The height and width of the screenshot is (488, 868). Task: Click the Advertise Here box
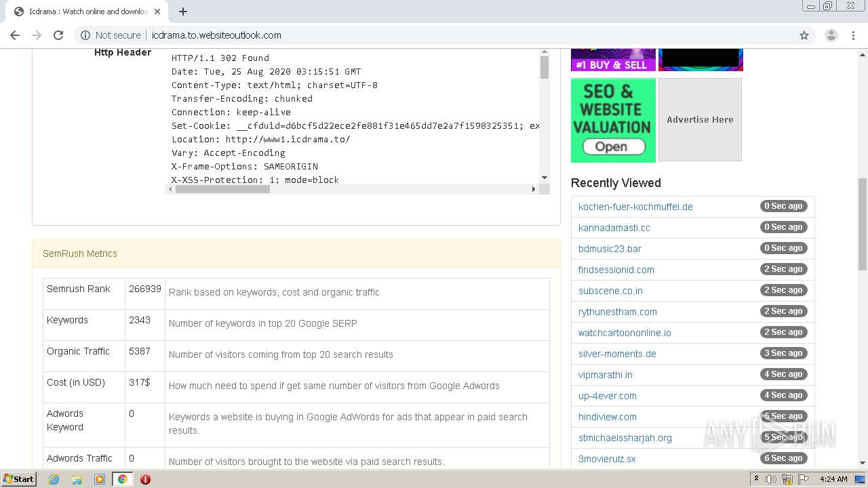[700, 119]
